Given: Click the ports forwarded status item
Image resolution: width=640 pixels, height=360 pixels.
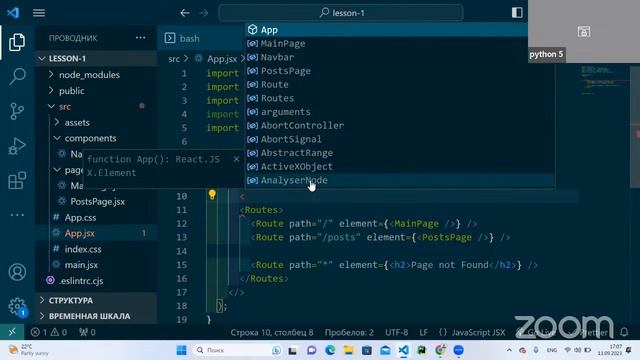Looking at the screenshot, I should click(87, 332).
